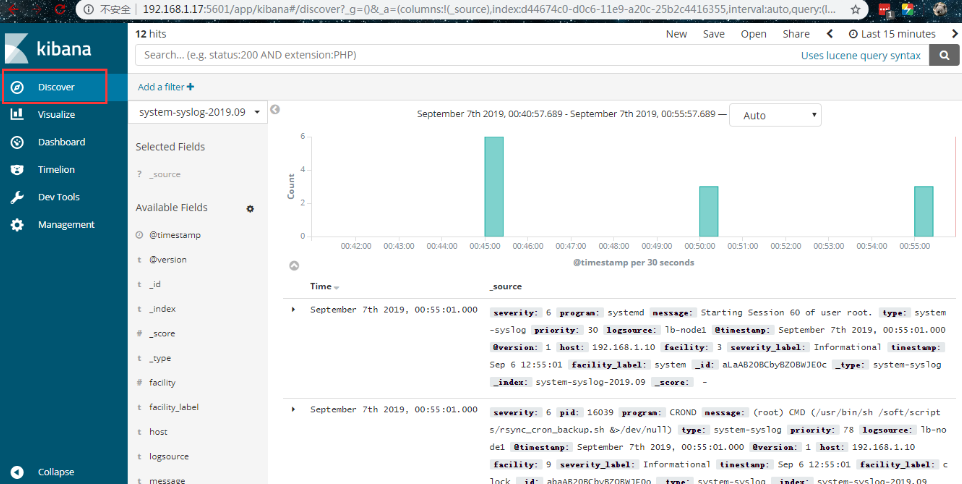
Task: Move time range backward with left chevron
Action: (829, 34)
